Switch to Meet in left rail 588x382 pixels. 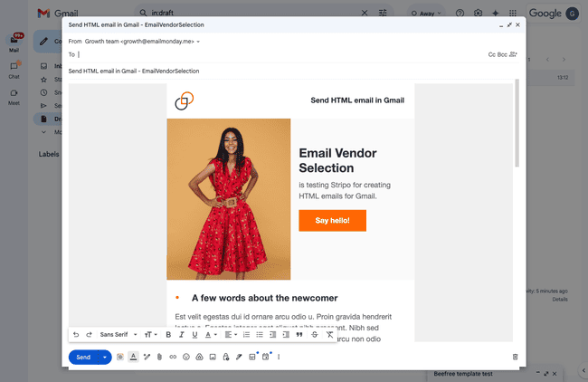[x=14, y=97]
